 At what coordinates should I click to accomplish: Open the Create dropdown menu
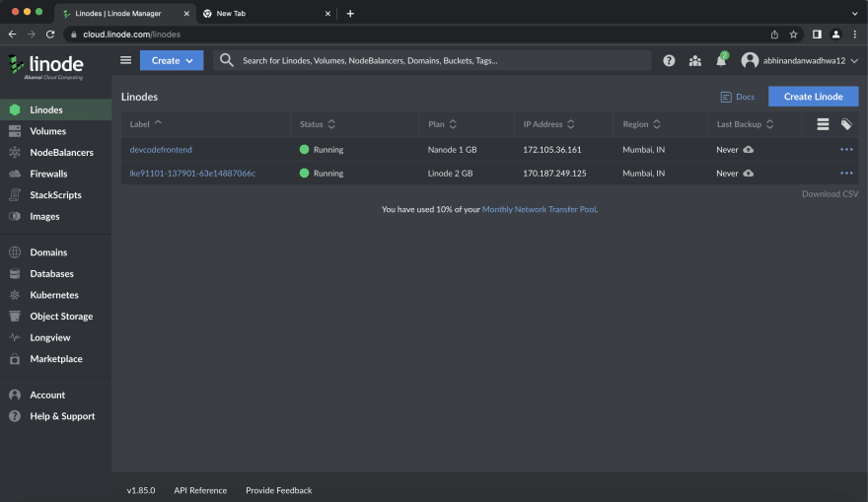pyautogui.click(x=172, y=60)
